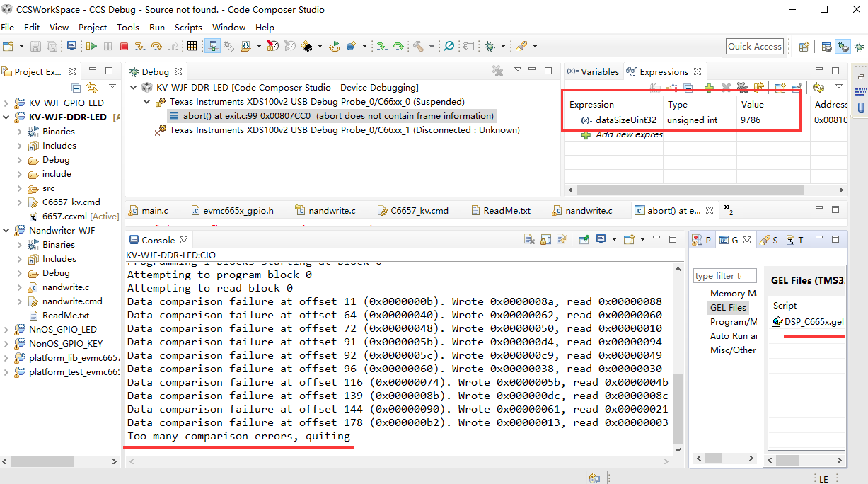
Task: Click the Console vertical scrollbar
Action: coord(678,408)
